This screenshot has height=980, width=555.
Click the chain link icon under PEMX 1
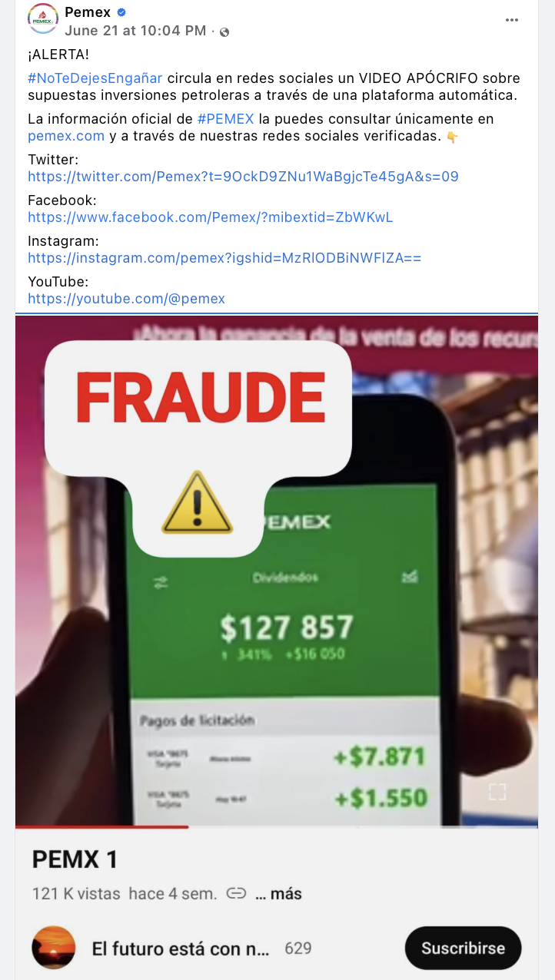(x=237, y=893)
